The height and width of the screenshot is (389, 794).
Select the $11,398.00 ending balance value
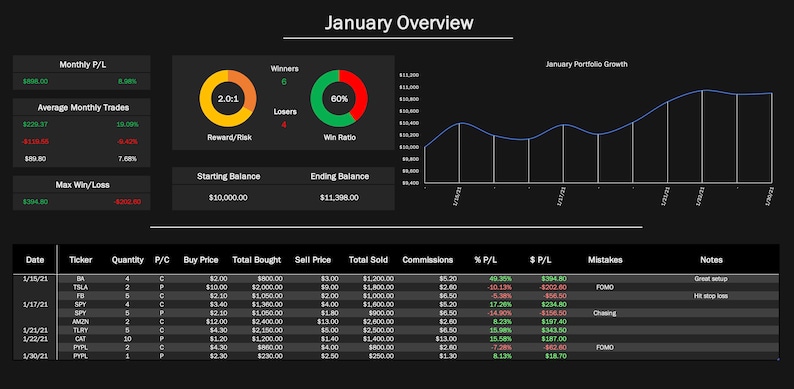tap(339, 198)
